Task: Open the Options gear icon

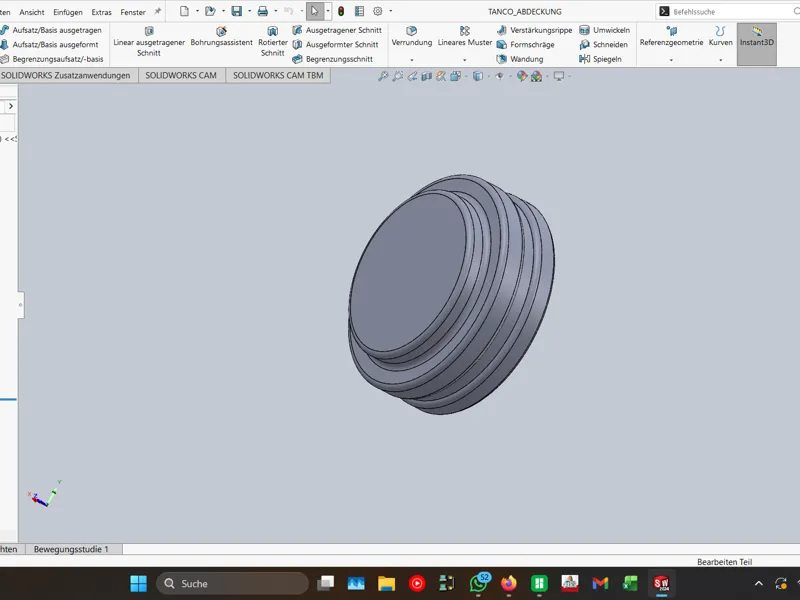Action: pos(378,11)
